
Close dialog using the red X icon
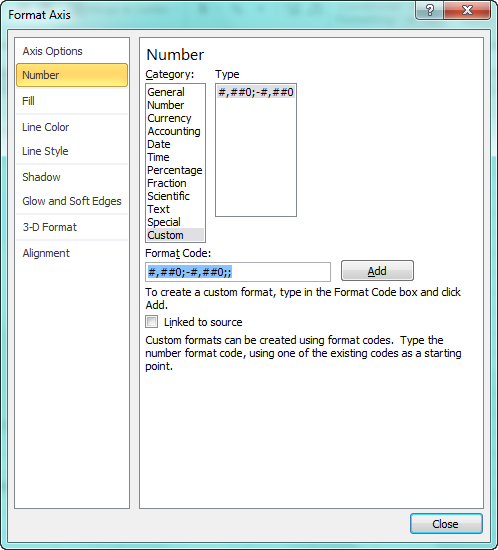click(467, 11)
